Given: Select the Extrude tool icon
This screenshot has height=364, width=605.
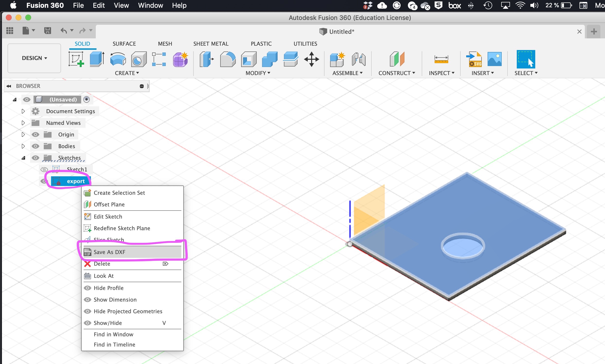Looking at the screenshot, I should 97,59.
